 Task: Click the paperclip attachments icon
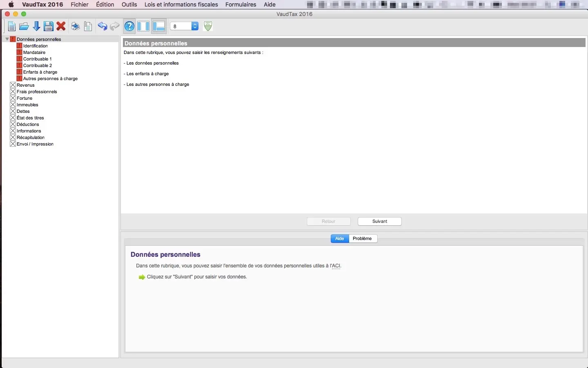pos(88,27)
